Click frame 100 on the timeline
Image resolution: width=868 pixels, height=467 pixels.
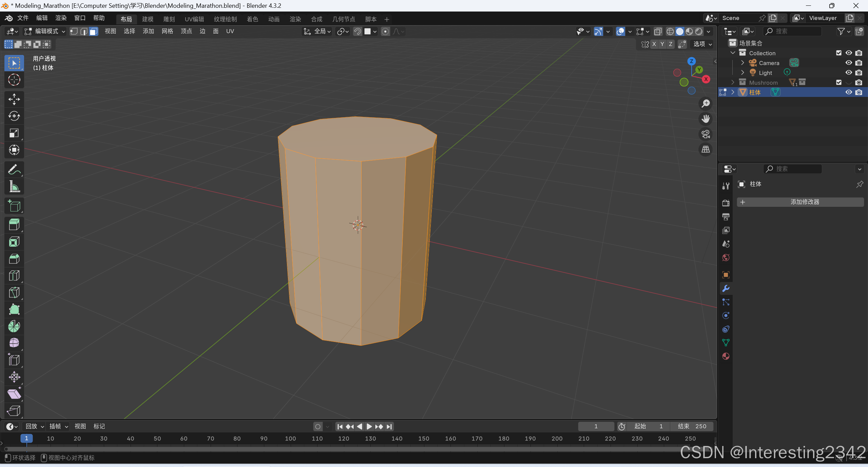tap(290, 439)
